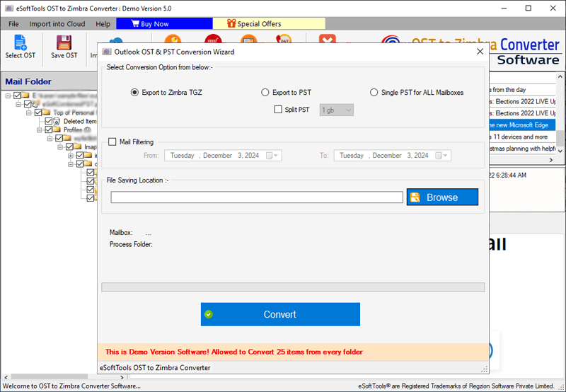Click the mail list vertical scrollbar down arrow
This screenshot has height=392, width=566.
click(x=560, y=151)
